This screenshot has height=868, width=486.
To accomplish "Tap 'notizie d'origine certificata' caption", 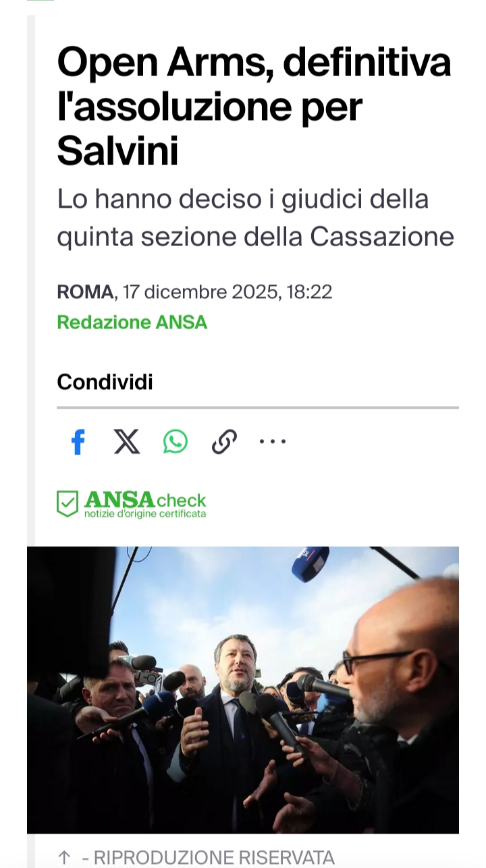I will (145, 515).
